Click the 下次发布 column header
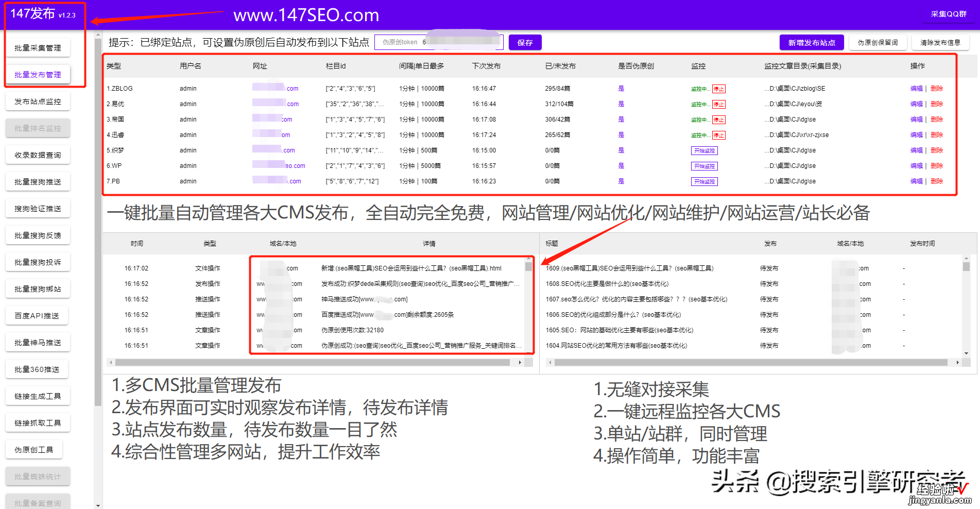The image size is (980, 509). (486, 66)
